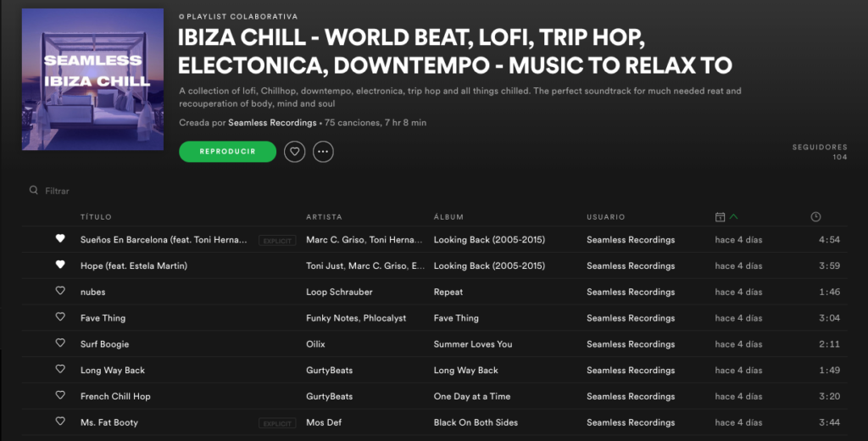Select the Hope (feat. Estela Martin) title
This screenshot has height=441, width=868.
[133, 266]
